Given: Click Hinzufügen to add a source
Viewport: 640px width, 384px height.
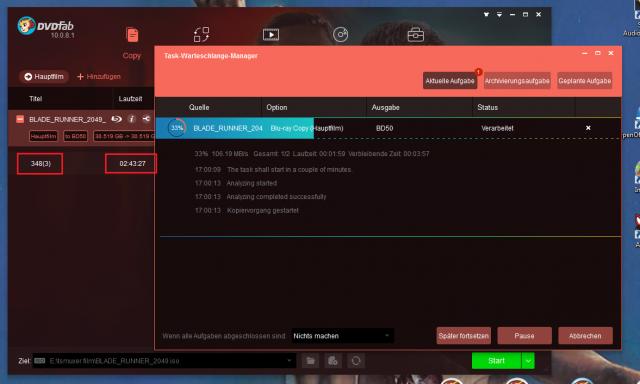Looking at the screenshot, I should (x=99, y=77).
